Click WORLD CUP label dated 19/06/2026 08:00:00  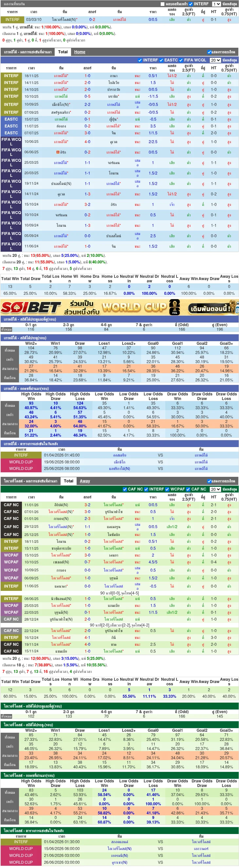[x=21, y=462]
